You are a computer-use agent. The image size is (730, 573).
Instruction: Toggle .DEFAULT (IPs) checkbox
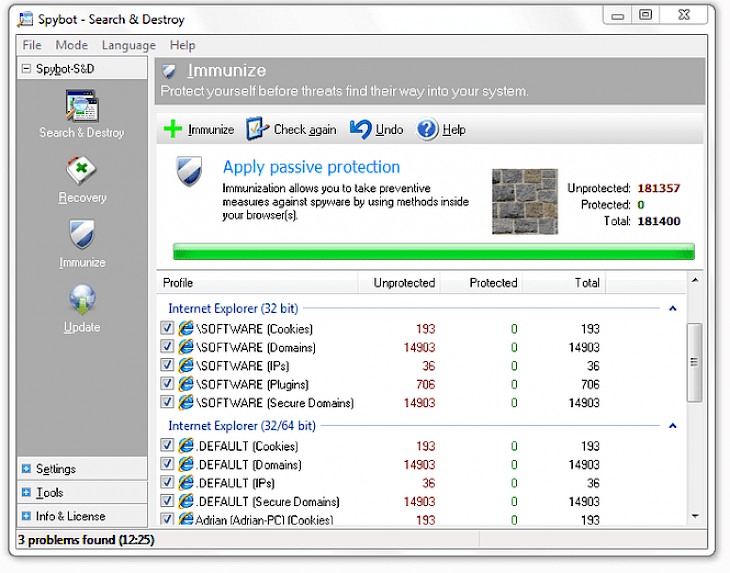167,482
